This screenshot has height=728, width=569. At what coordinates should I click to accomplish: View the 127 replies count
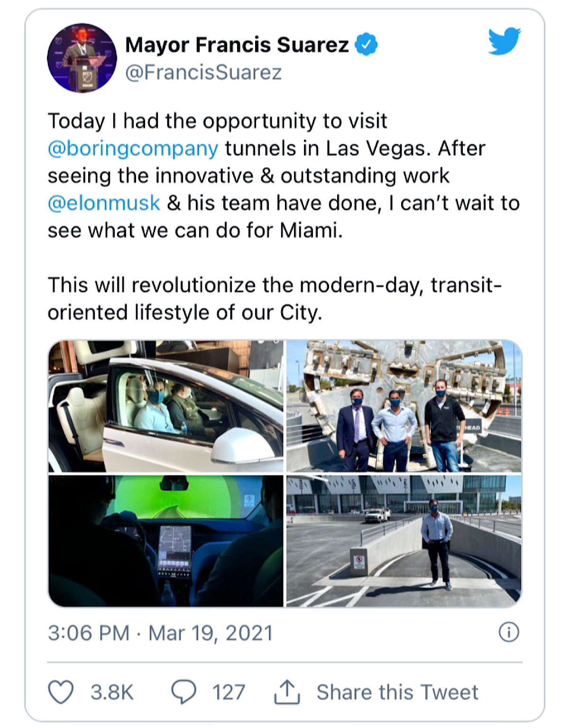(229, 692)
